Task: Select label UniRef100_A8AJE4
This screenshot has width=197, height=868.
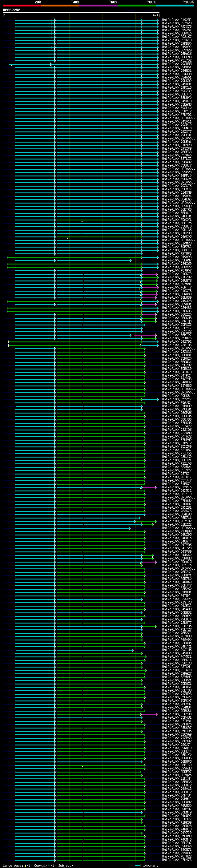Action: (x=176, y=403)
